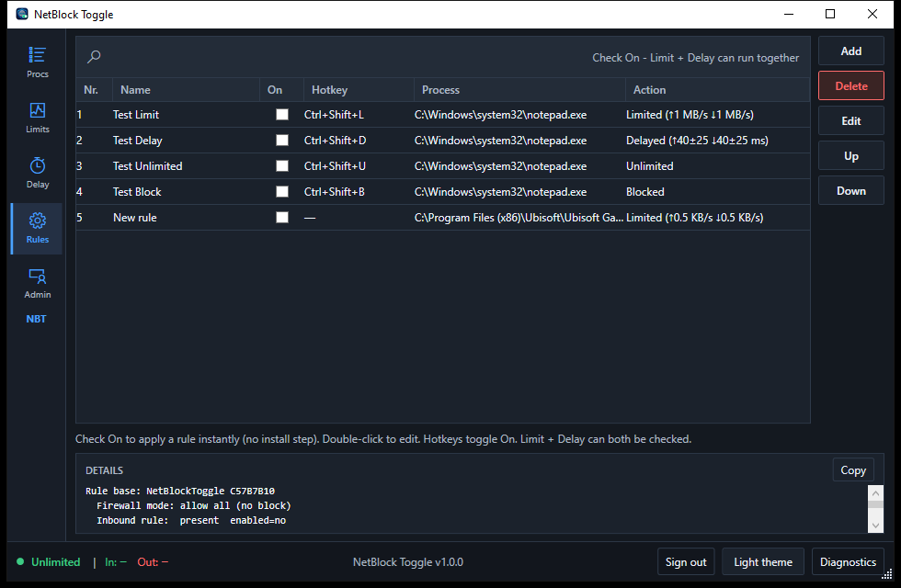This screenshot has height=588, width=901.
Task: Click the window resize grip
Action: point(887,574)
